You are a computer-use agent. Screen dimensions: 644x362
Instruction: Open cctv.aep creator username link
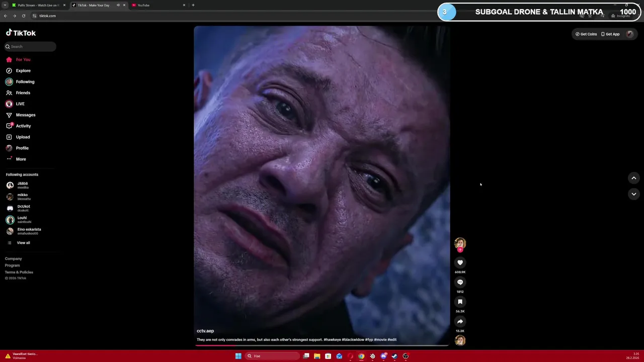205,331
